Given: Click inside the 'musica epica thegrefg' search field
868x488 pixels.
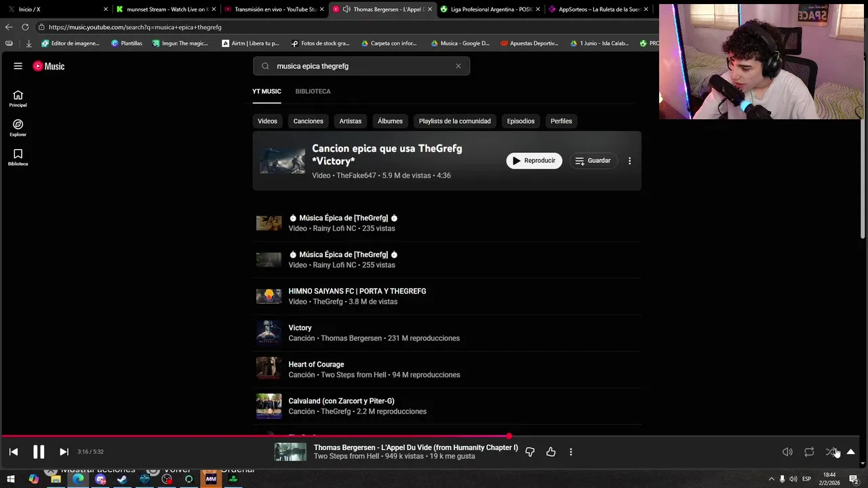Looking at the screenshot, I should click(x=361, y=66).
